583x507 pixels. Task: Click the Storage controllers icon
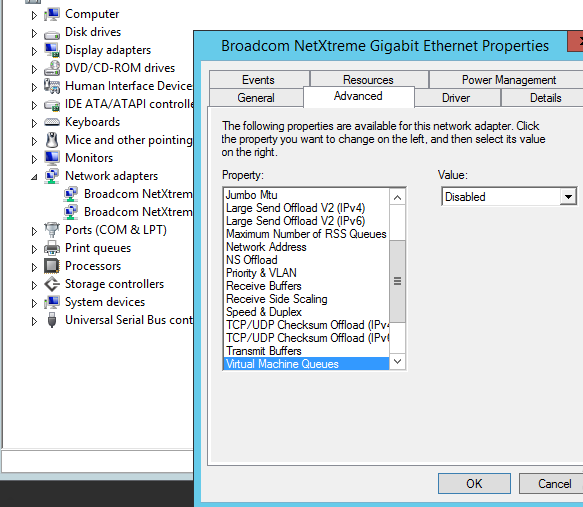[52, 284]
